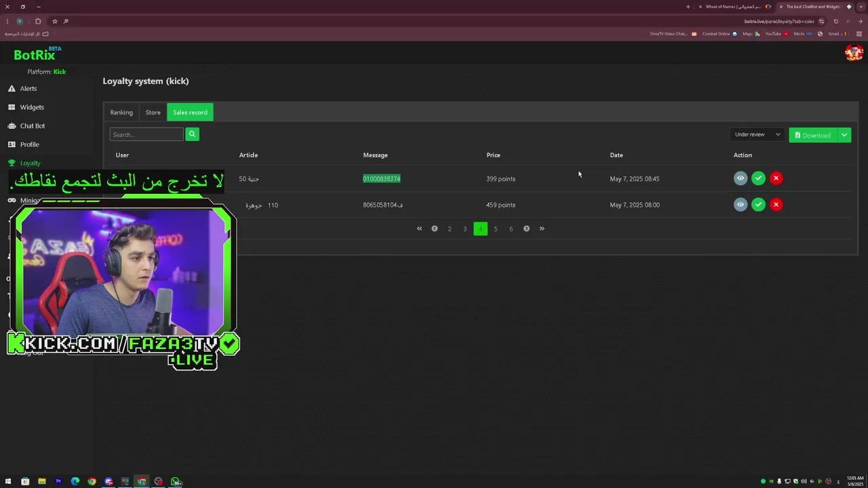View details of the 399 points sale
868x488 pixels.
tap(741, 178)
